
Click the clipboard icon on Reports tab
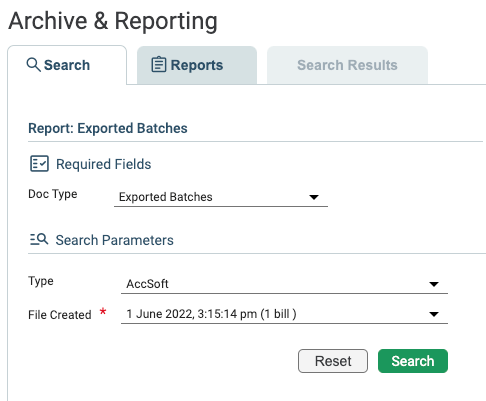coord(159,65)
